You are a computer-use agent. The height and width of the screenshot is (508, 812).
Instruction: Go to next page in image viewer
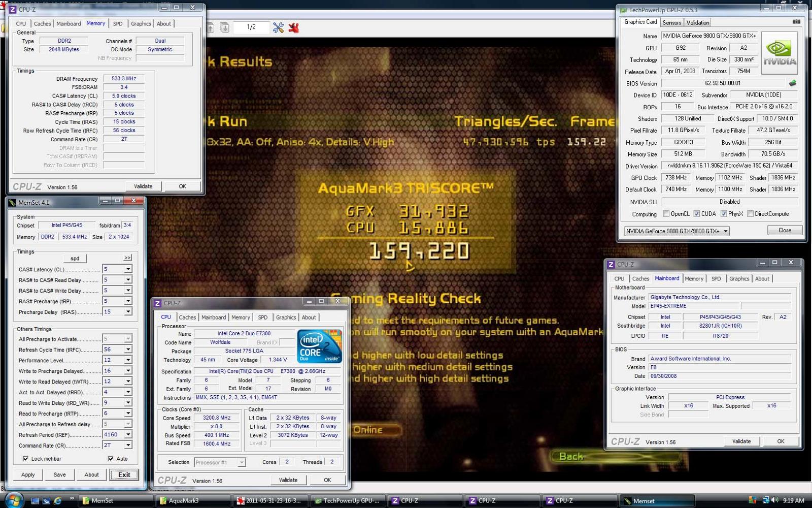(224, 27)
